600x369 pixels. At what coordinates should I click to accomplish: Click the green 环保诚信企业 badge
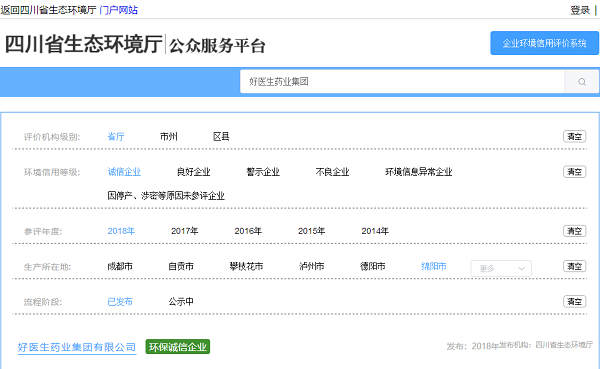(x=178, y=347)
